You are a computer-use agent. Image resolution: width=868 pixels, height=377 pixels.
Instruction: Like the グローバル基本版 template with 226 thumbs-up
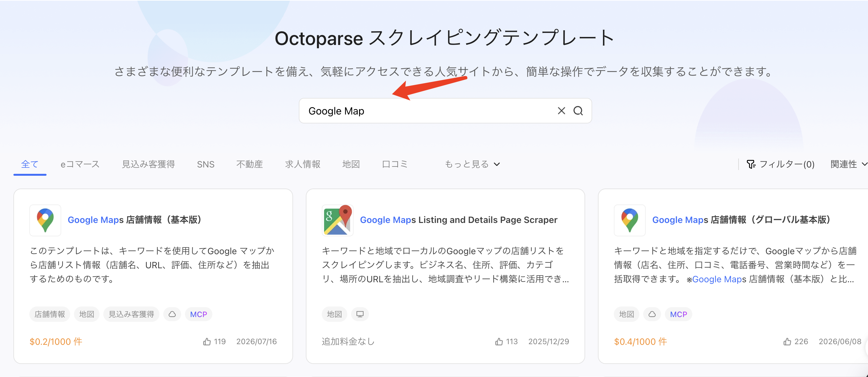pyautogui.click(x=787, y=342)
